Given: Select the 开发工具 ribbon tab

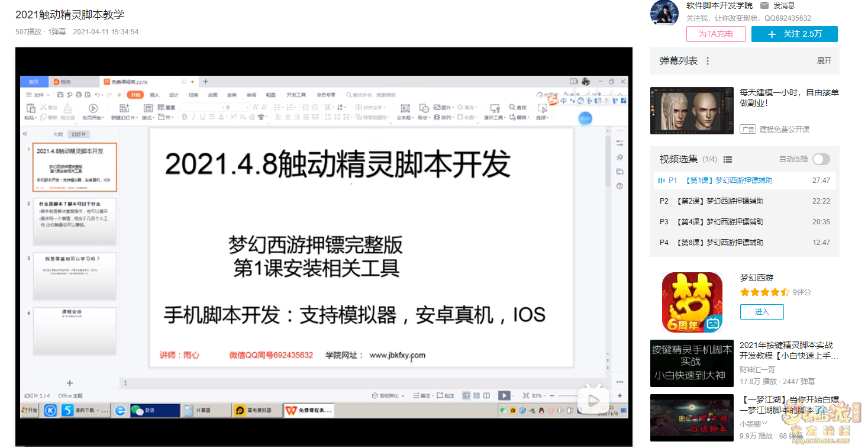Looking at the screenshot, I should [x=296, y=95].
